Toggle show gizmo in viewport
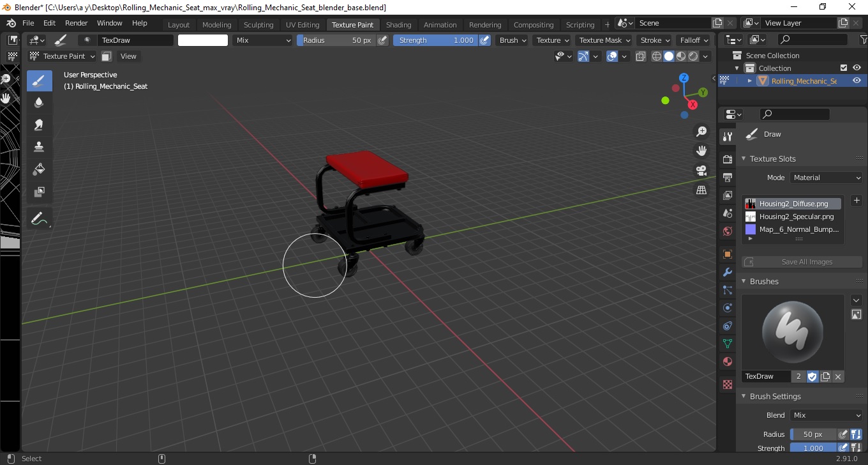Viewport: 868px width, 465px height. (583, 56)
